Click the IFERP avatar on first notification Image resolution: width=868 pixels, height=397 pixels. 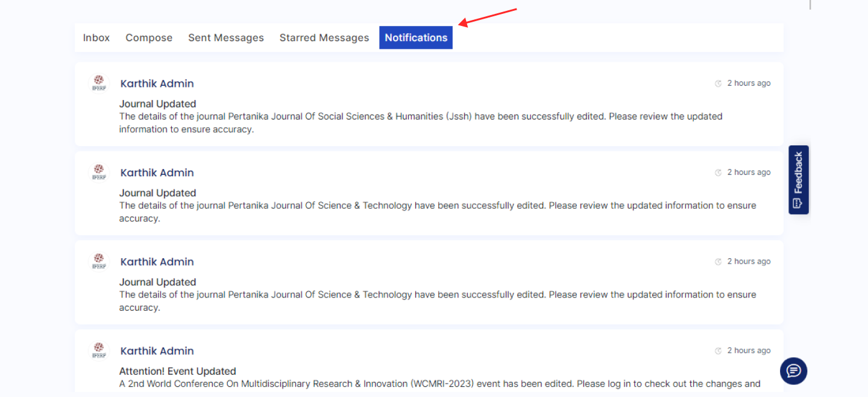click(99, 83)
